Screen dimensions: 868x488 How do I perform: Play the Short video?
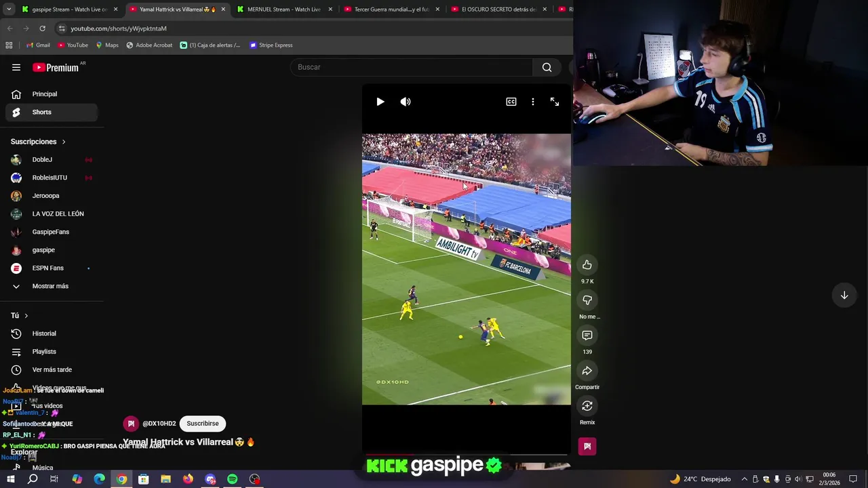coord(380,102)
